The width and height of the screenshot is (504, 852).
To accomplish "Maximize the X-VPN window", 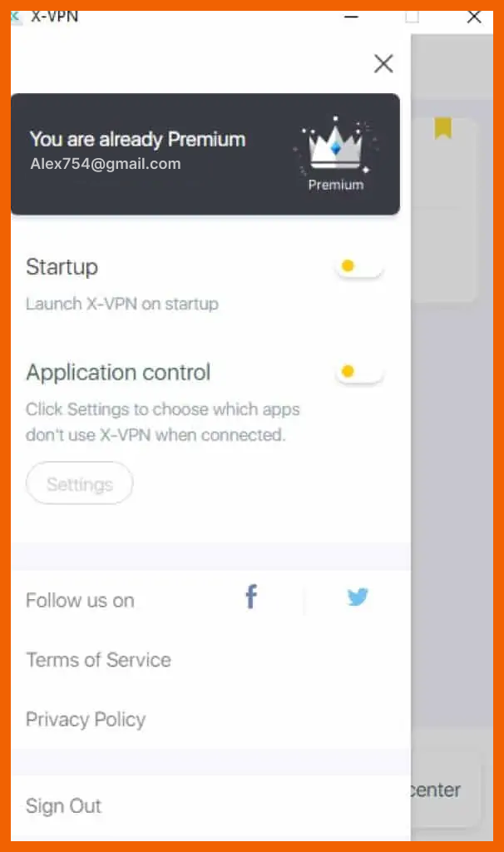I will tap(413, 17).
